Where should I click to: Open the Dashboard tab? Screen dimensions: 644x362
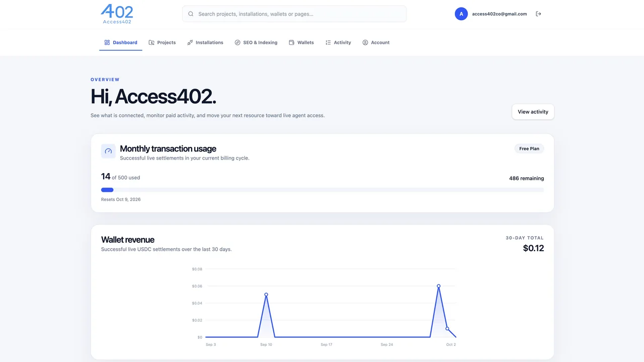[x=121, y=43]
